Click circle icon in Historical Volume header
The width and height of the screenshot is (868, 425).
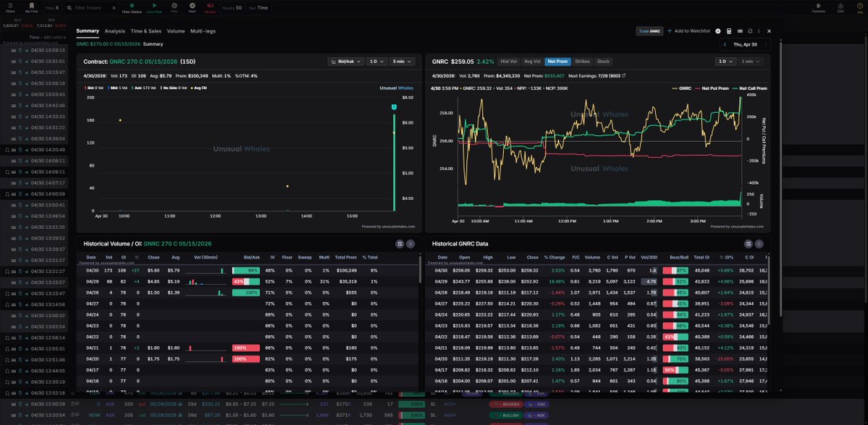point(410,243)
